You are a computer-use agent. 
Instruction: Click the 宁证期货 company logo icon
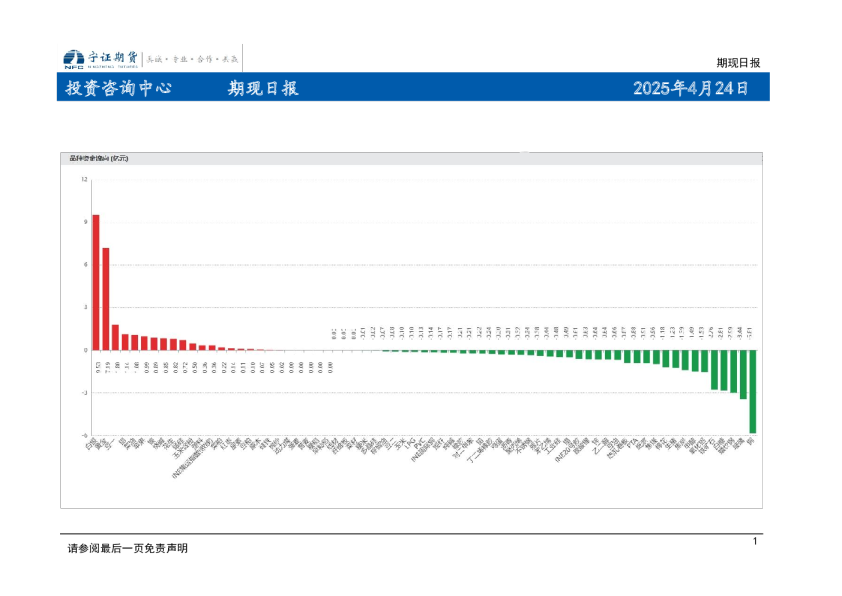point(73,58)
